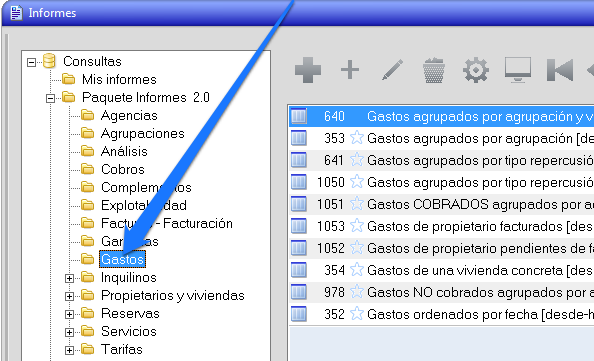
Task: Click the table icon of report 354
Action: tap(299, 270)
